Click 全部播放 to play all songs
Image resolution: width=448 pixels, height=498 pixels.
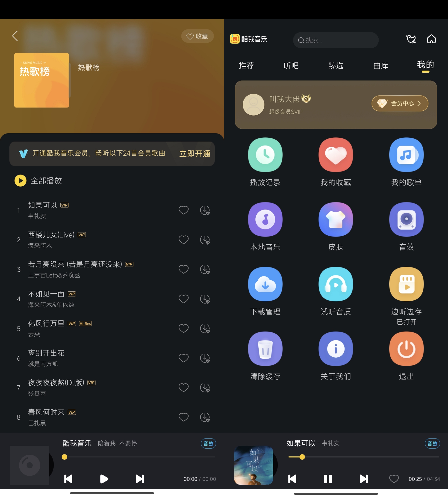point(38,181)
